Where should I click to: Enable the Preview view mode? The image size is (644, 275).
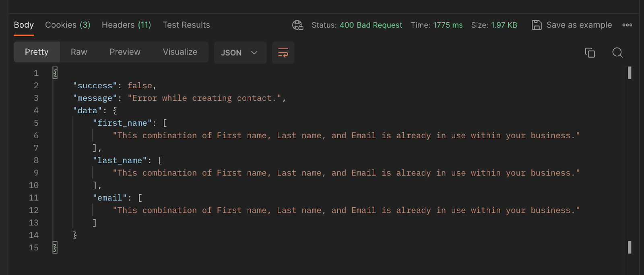[x=125, y=52]
